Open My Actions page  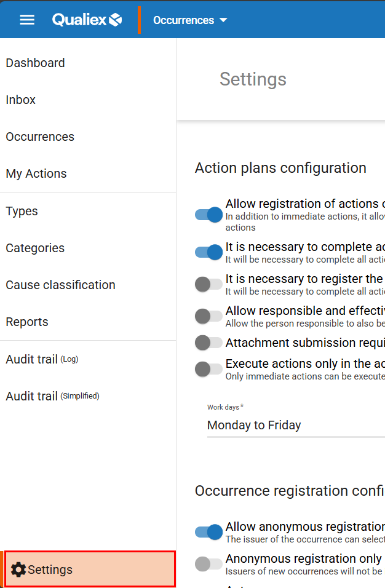tap(36, 173)
